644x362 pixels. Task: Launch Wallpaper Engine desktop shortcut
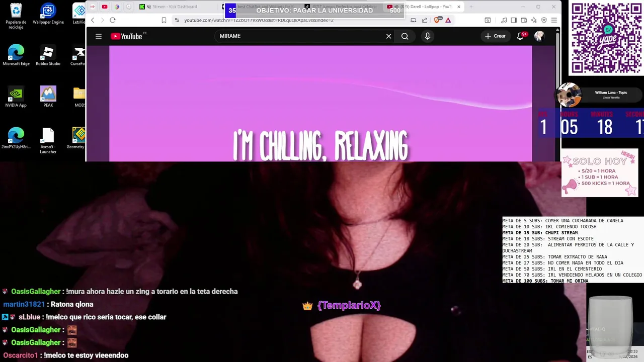pyautogui.click(x=48, y=14)
